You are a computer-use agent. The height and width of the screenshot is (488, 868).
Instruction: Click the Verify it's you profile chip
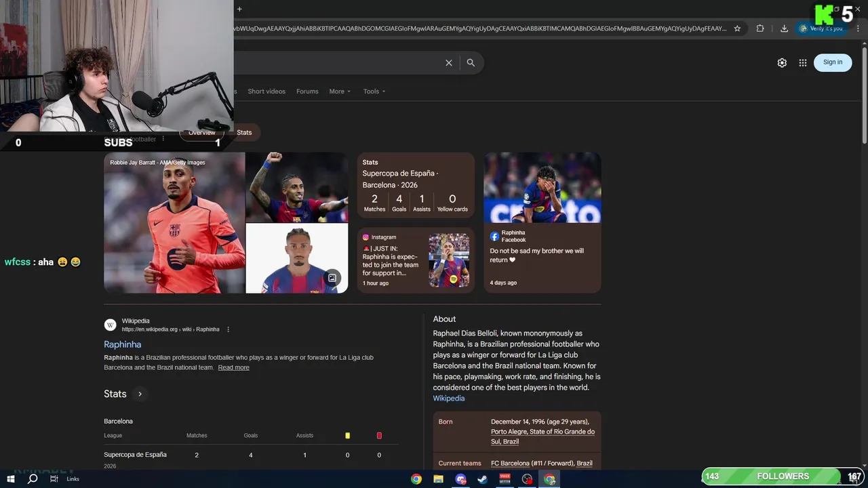coord(821,28)
